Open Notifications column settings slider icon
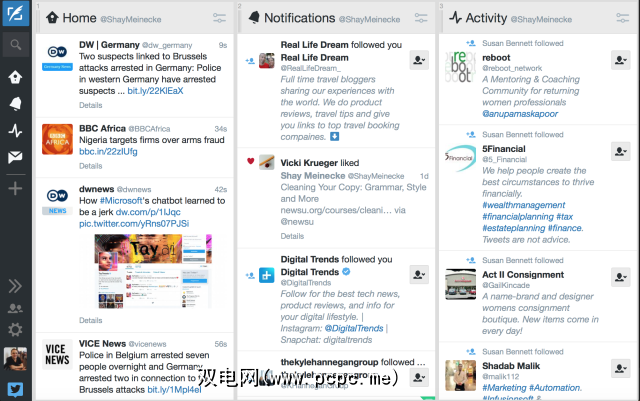This screenshot has width=640, height=401. click(421, 18)
